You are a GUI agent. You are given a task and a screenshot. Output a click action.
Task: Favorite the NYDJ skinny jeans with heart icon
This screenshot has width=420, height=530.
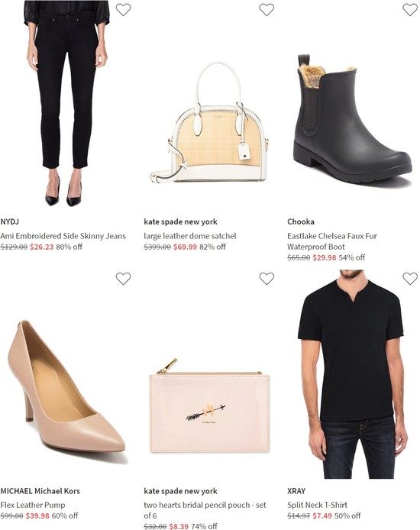point(123,9)
